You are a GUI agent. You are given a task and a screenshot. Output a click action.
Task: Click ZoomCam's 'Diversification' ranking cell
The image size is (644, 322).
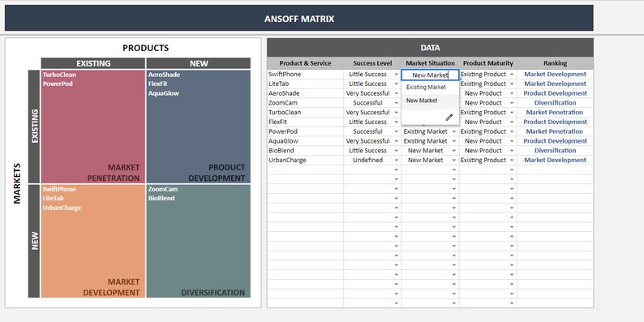555,103
